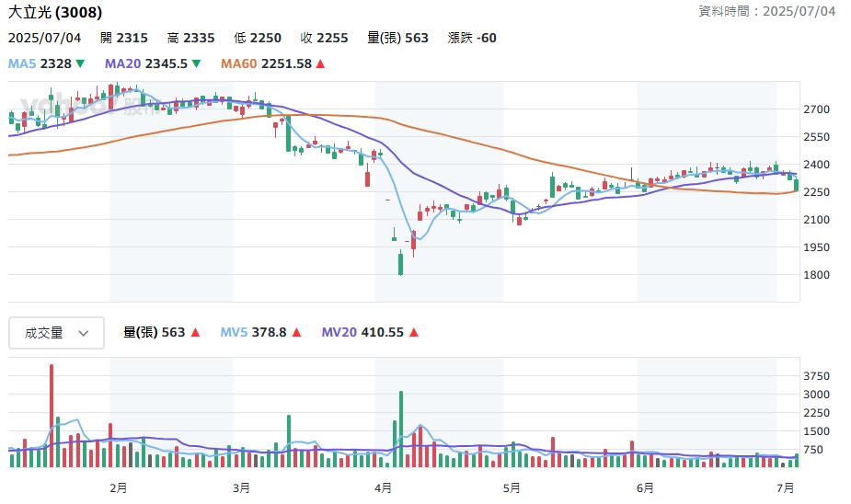Select the 資料時間:2025/07/04 timestamp text
Image resolution: width=851 pixels, height=504 pixels.
click(x=766, y=11)
